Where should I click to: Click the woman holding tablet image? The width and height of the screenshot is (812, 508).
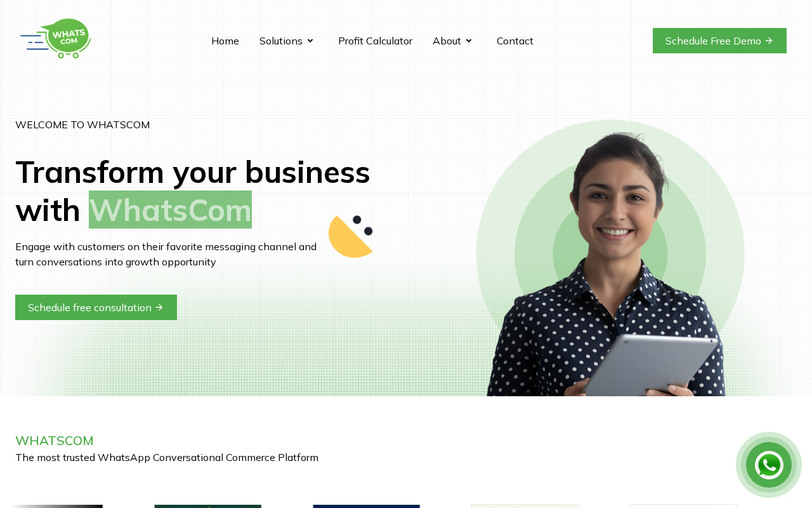pyautogui.click(x=610, y=264)
